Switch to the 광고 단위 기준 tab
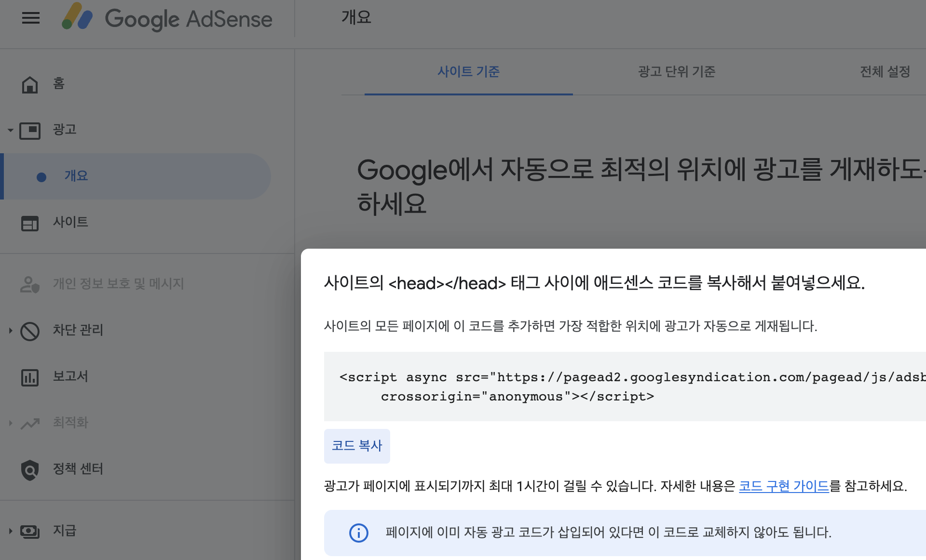 676,72
